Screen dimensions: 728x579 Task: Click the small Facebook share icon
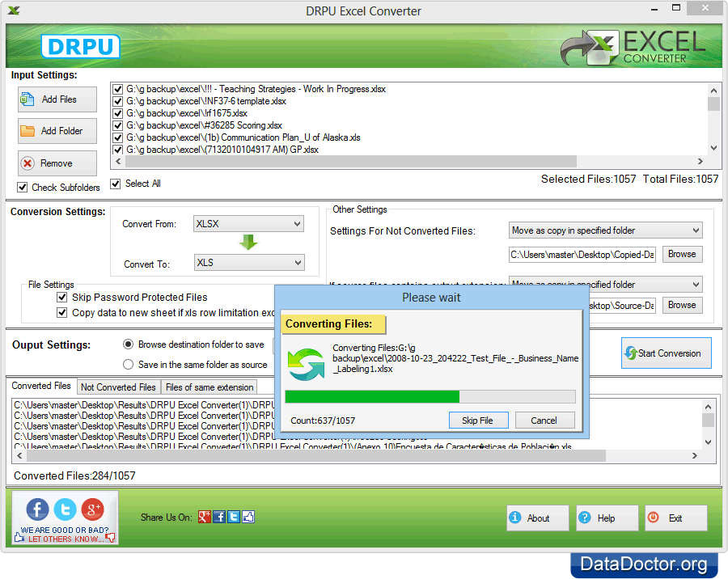(x=219, y=517)
